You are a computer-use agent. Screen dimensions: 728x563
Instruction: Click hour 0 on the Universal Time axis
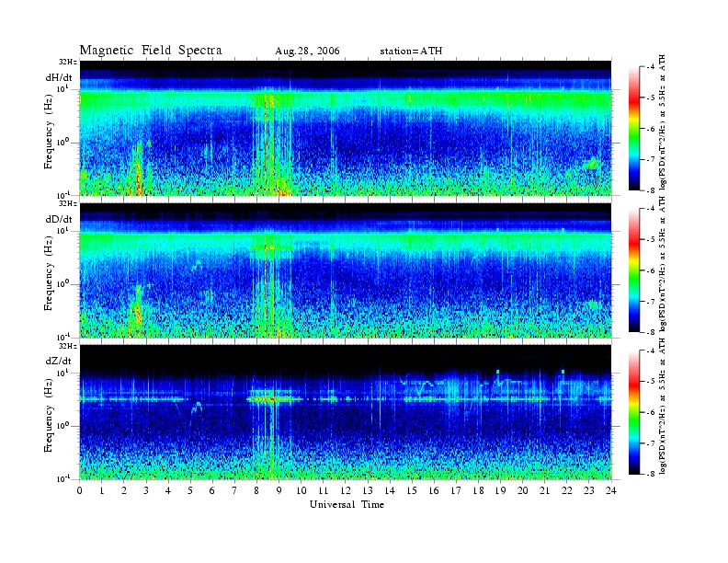coord(80,490)
